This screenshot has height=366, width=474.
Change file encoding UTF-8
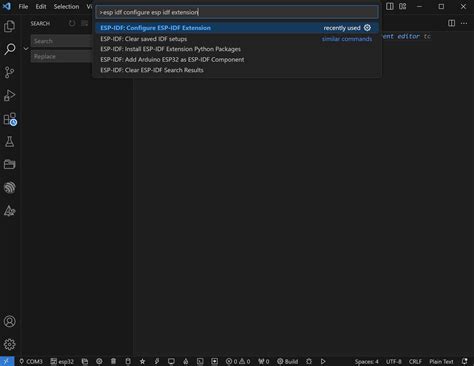coord(393,361)
